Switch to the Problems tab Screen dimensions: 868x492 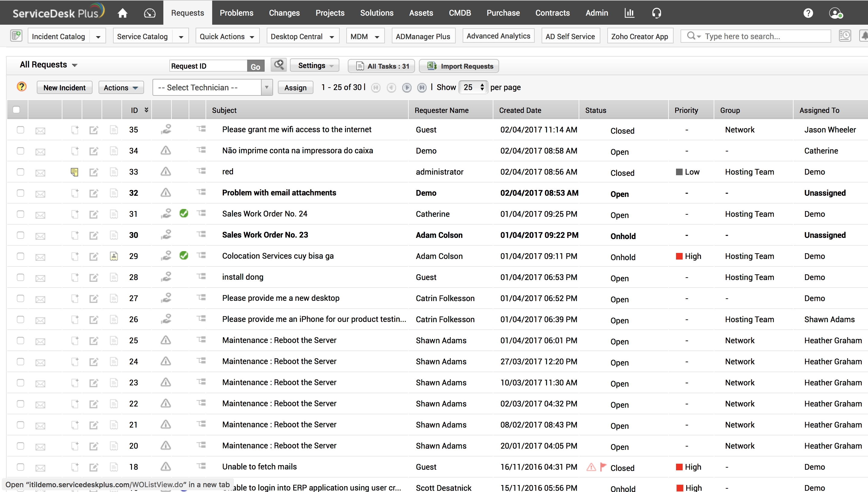tap(236, 13)
